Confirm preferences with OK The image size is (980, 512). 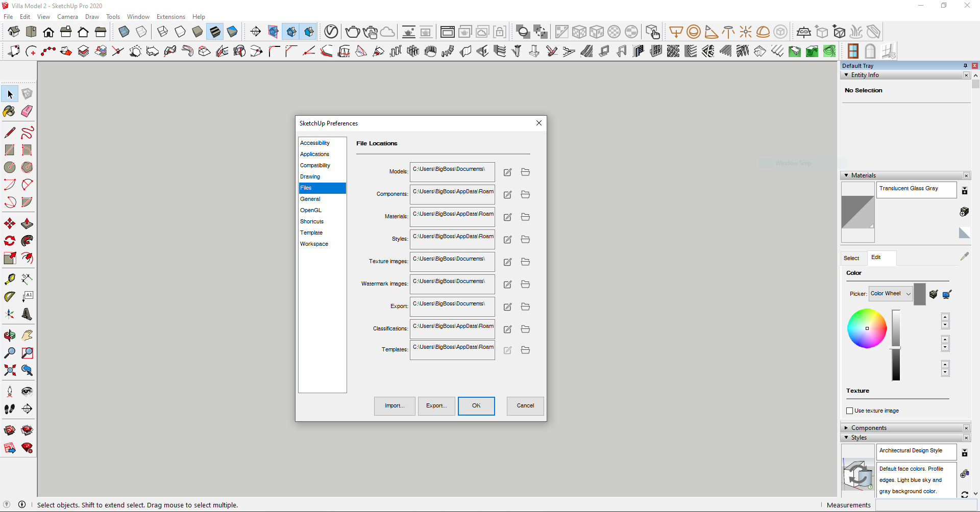click(x=476, y=406)
